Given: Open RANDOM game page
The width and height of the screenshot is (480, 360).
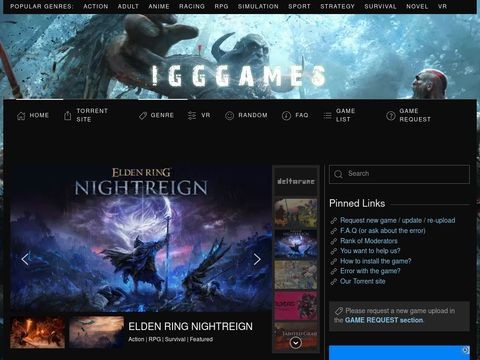Looking at the screenshot, I should [x=253, y=115].
